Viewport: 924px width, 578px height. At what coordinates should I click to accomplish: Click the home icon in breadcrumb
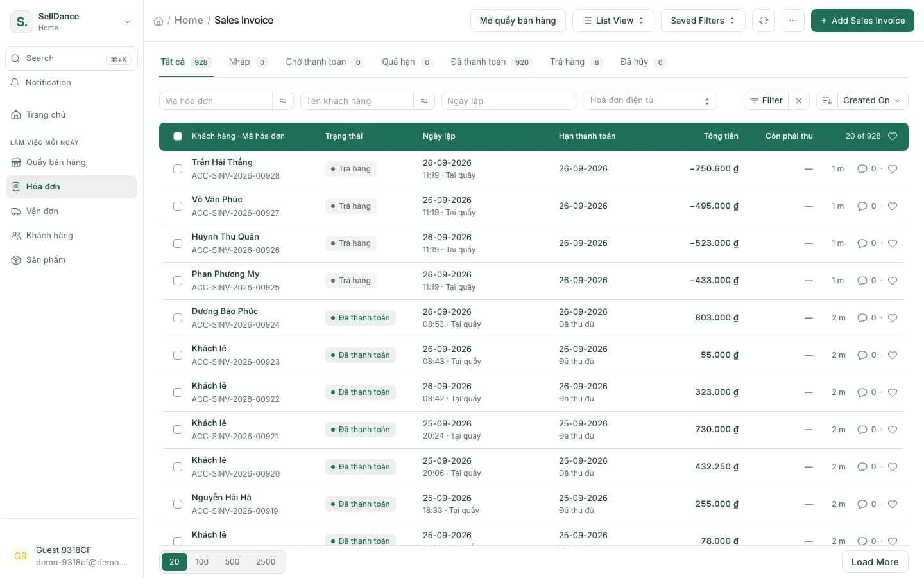point(158,21)
